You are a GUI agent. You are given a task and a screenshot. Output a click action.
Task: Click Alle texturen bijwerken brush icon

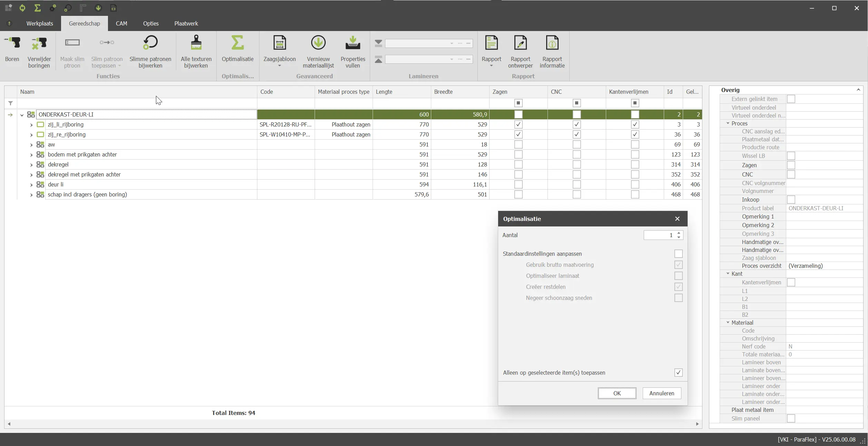196,43
